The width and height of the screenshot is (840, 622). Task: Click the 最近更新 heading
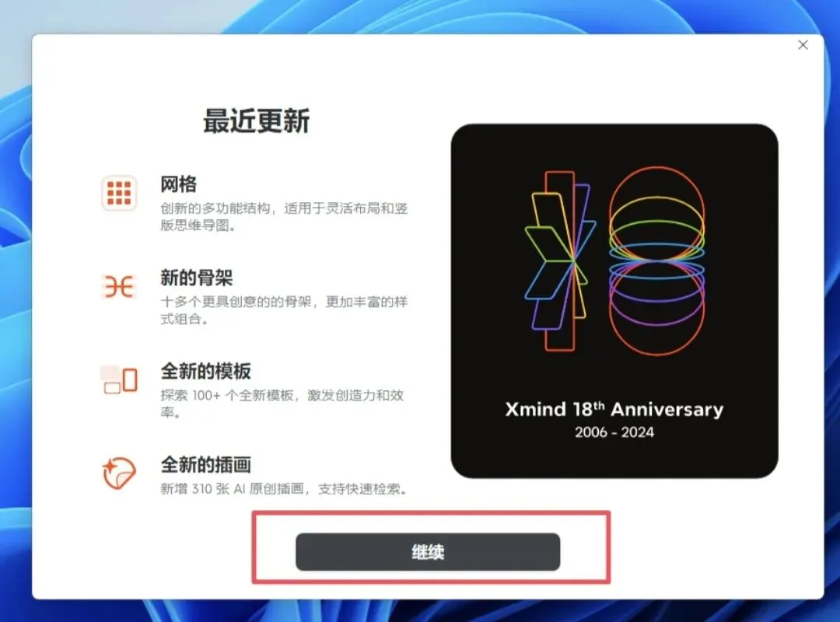[257, 121]
